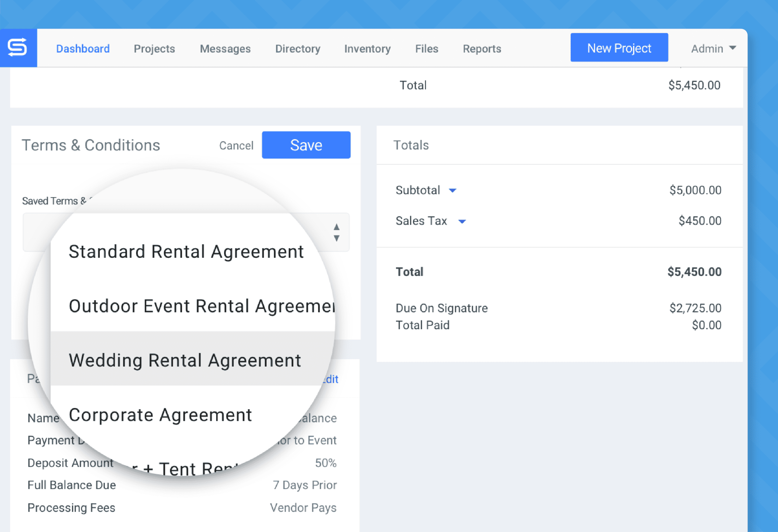Open the Inventory tab

pos(368,49)
